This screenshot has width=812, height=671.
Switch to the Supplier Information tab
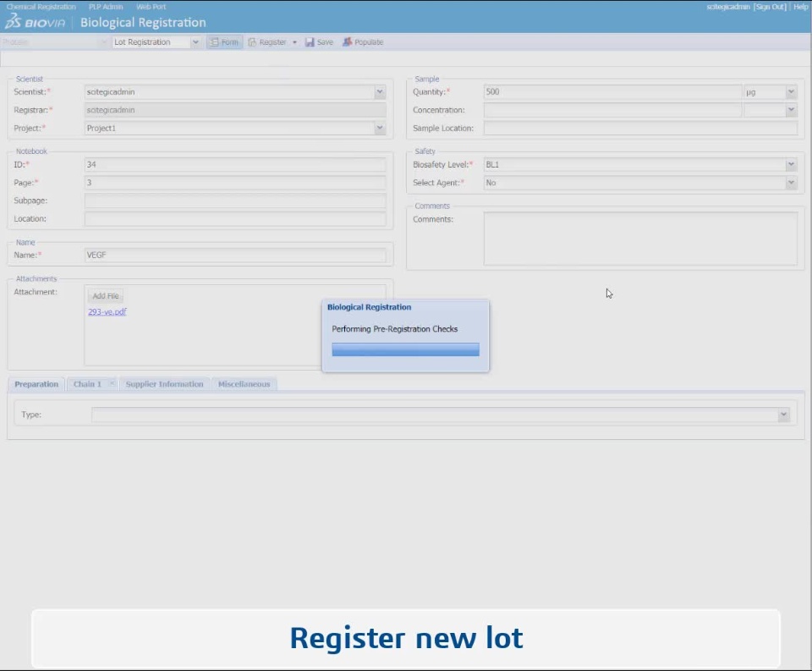[x=164, y=384]
